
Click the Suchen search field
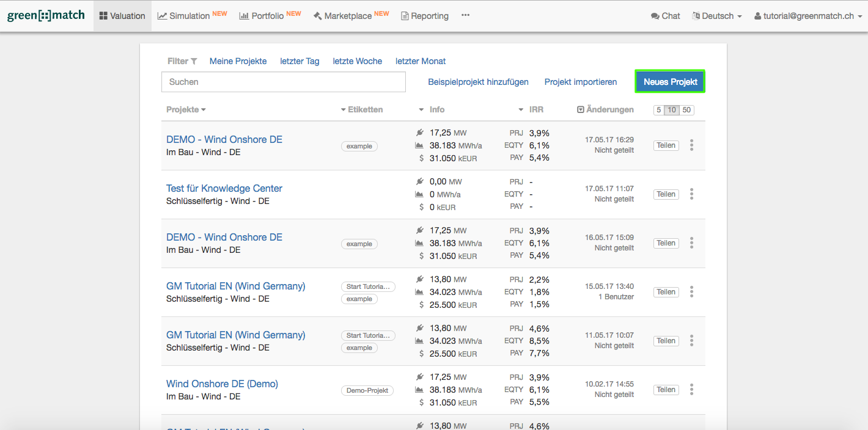pyautogui.click(x=284, y=82)
